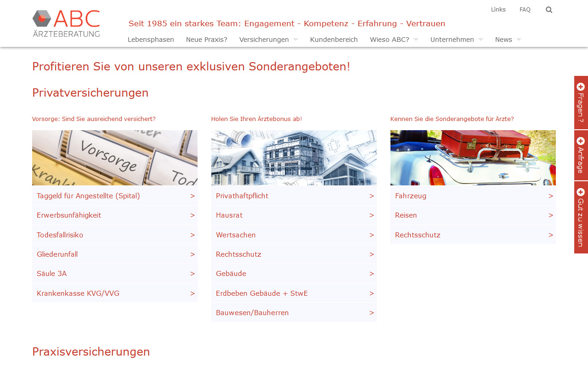Click the search magnifier icon

(x=549, y=10)
